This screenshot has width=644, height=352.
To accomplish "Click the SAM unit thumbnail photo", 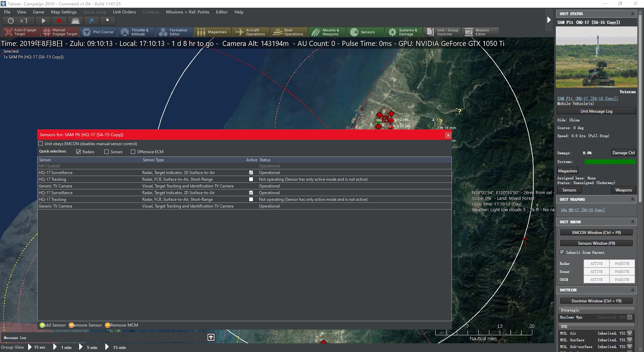I will [596, 57].
